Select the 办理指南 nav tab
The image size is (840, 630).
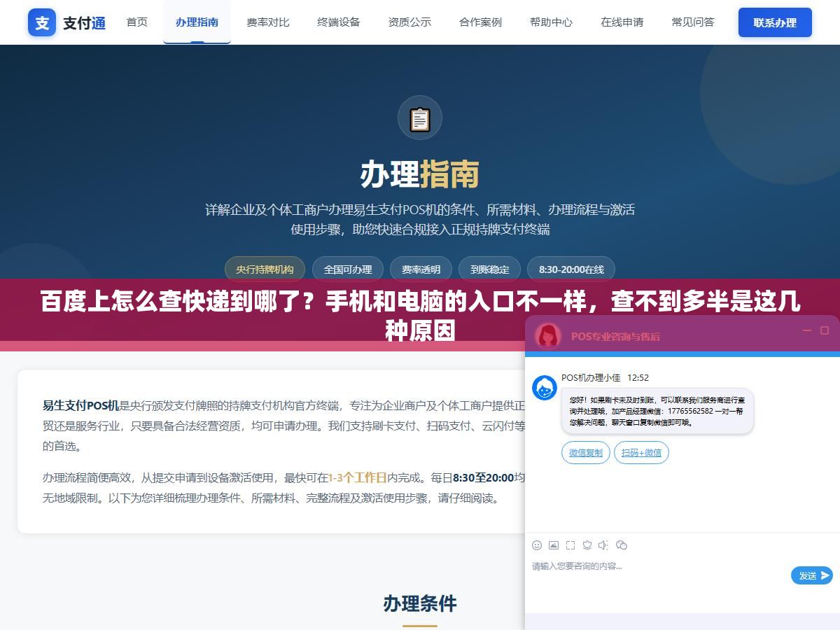click(x=197, y=22)
